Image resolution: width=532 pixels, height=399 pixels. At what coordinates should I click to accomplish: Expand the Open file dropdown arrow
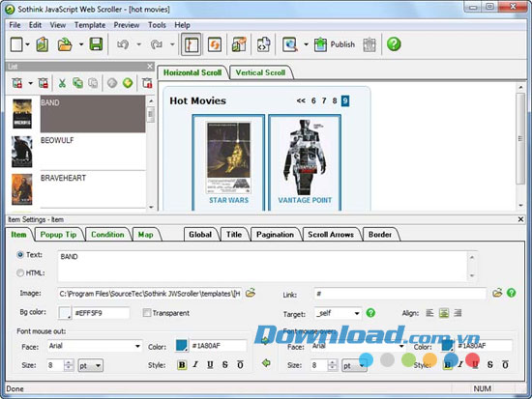(x=81, y=44)
